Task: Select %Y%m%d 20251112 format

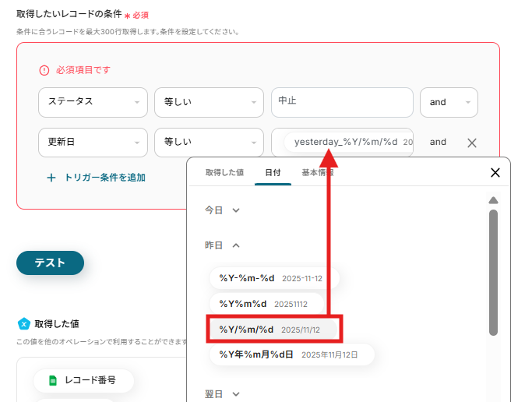Action: tap(266, 304)
